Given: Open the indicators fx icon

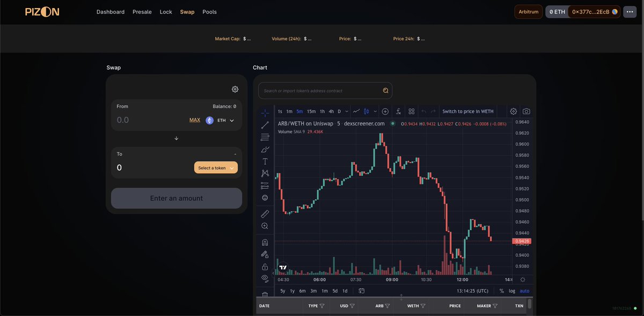Looking at the screenshot, I should (398, 112).
